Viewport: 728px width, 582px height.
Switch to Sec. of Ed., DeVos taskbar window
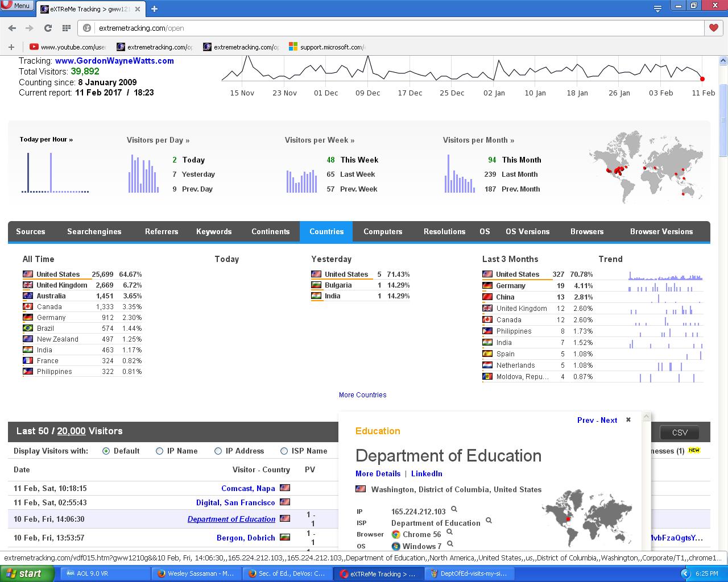pyautogui.click(x=288, y=573)
